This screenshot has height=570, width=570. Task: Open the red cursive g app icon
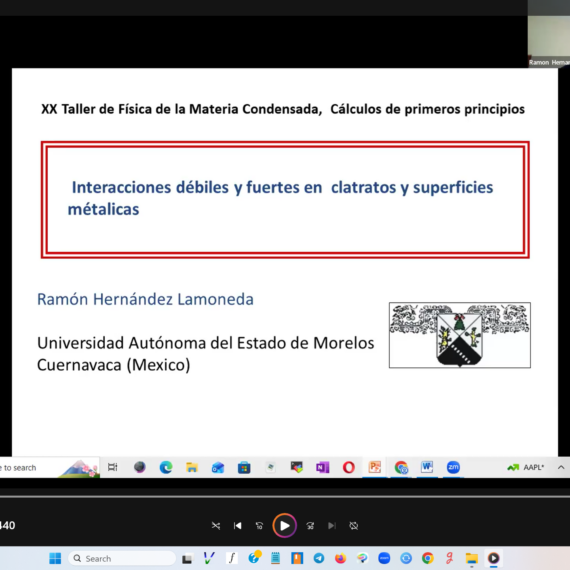(450, 558)
